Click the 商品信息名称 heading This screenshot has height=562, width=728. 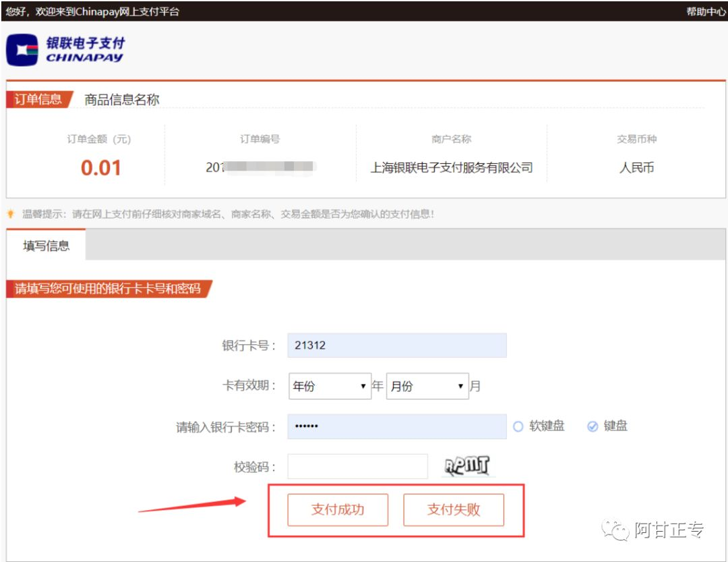click(121, 99)
